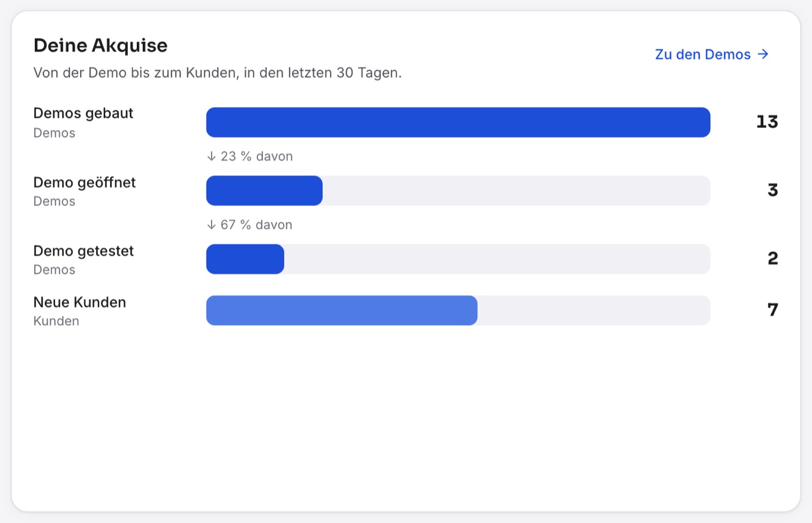
Task: Click the subtitle about the last 30 days
Action: 217,73
